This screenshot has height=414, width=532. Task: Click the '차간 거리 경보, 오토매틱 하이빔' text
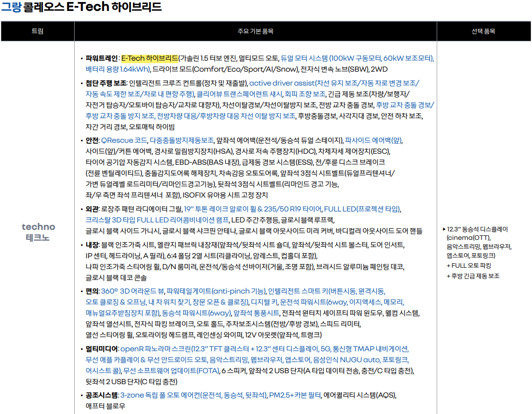coord(130,127)
